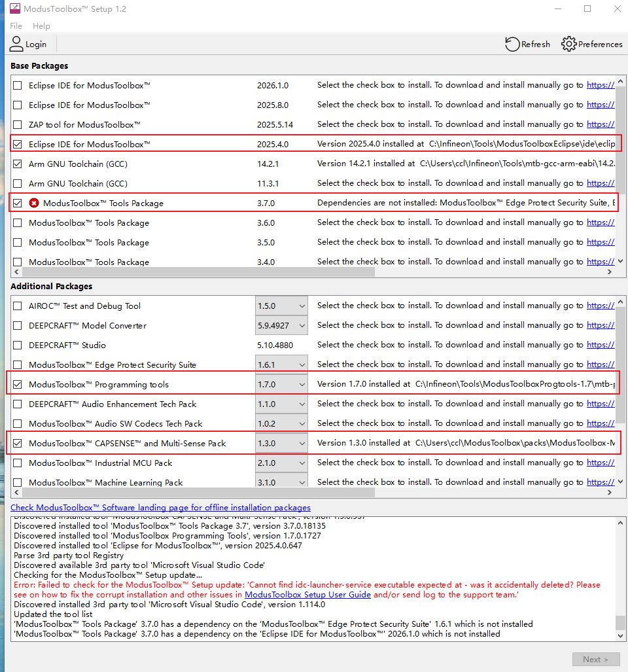
Task: Open AIROC version dropdown showing 1.5.0
Action: coord(281,306)
